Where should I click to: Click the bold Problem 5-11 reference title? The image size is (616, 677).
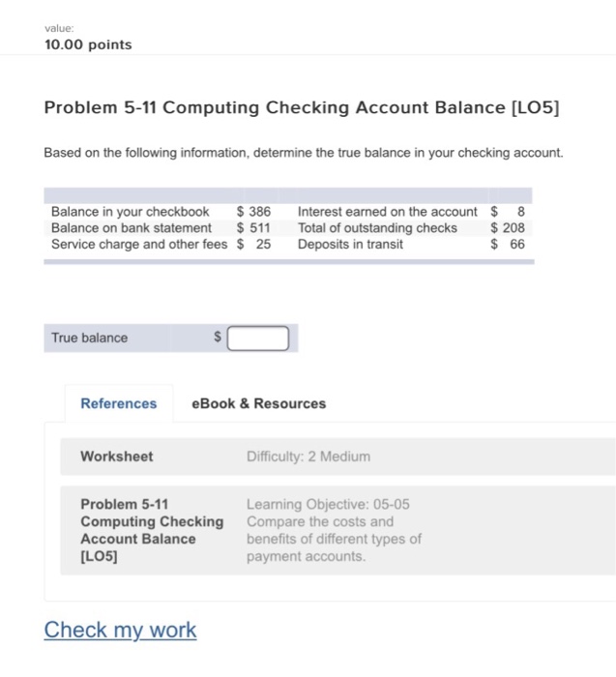[152, 530]
